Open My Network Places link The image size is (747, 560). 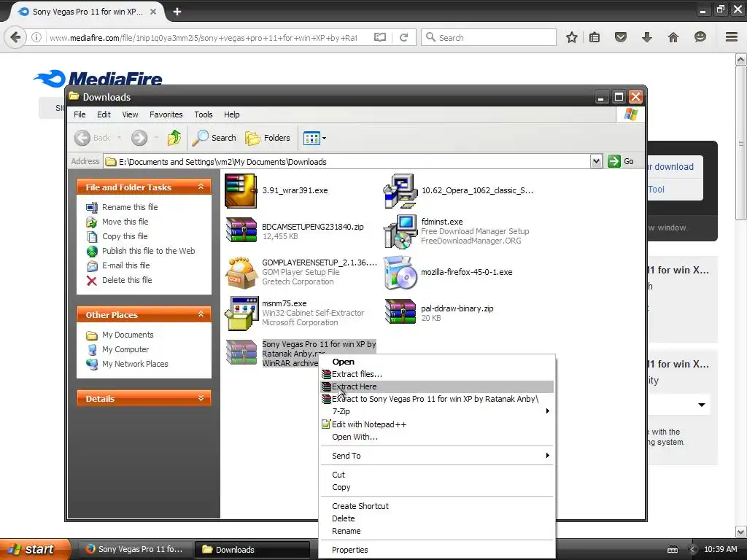coord(127,364)
